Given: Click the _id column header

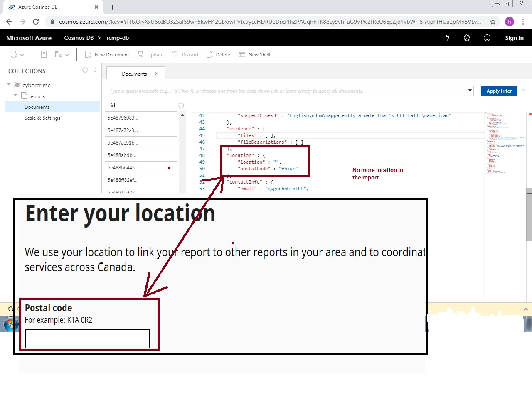Looking at the screenshot, I should coord(112,105).
